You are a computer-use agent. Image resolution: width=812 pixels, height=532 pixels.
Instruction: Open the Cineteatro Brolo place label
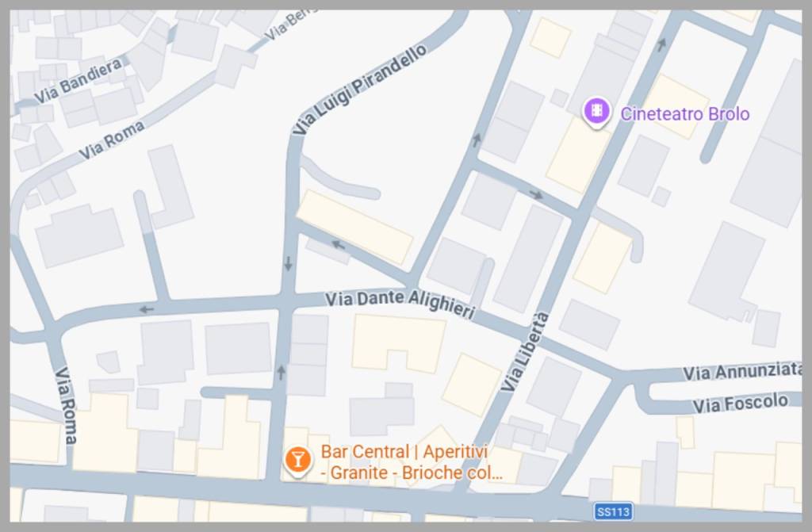pyautogui.click(x=684, y=114)
